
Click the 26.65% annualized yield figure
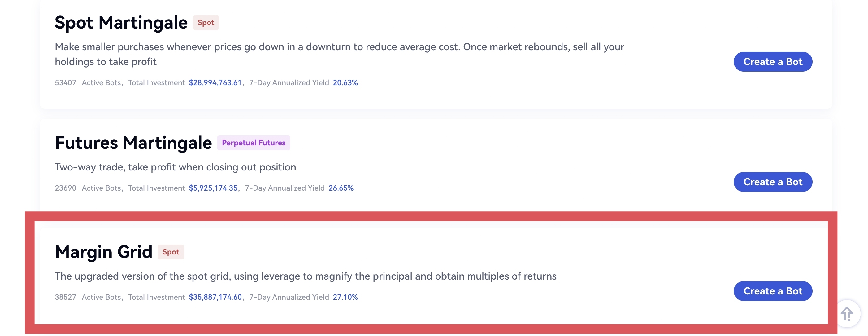pos(341,188)
